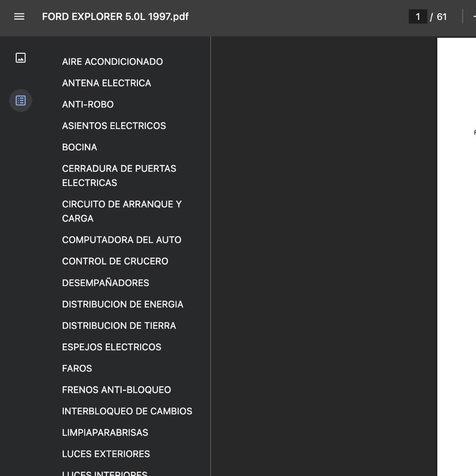Select the document outline view icon
Viewport: 476px width, 476px height.
(x=21, y=100)
